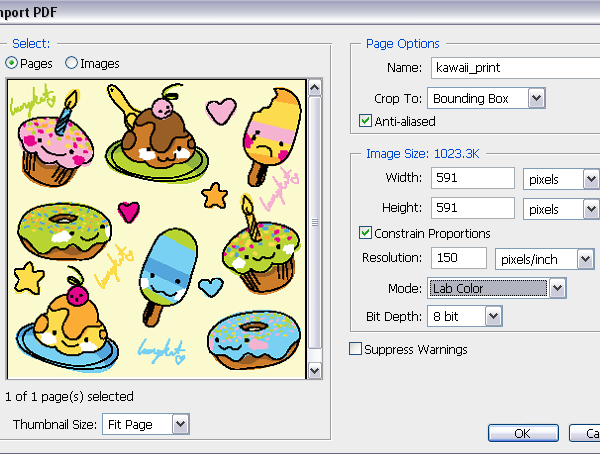Click the OK button
The image size is (600, 454).
522,433
